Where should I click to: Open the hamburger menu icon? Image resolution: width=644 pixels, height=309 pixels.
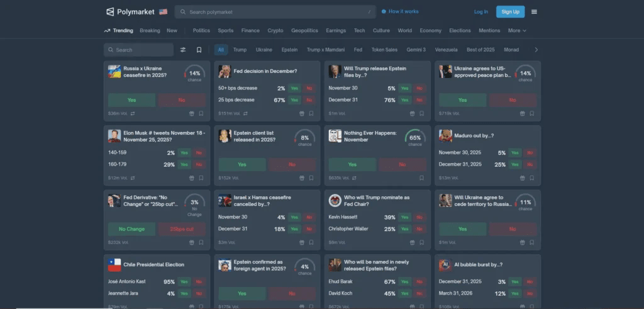point(534,12)
